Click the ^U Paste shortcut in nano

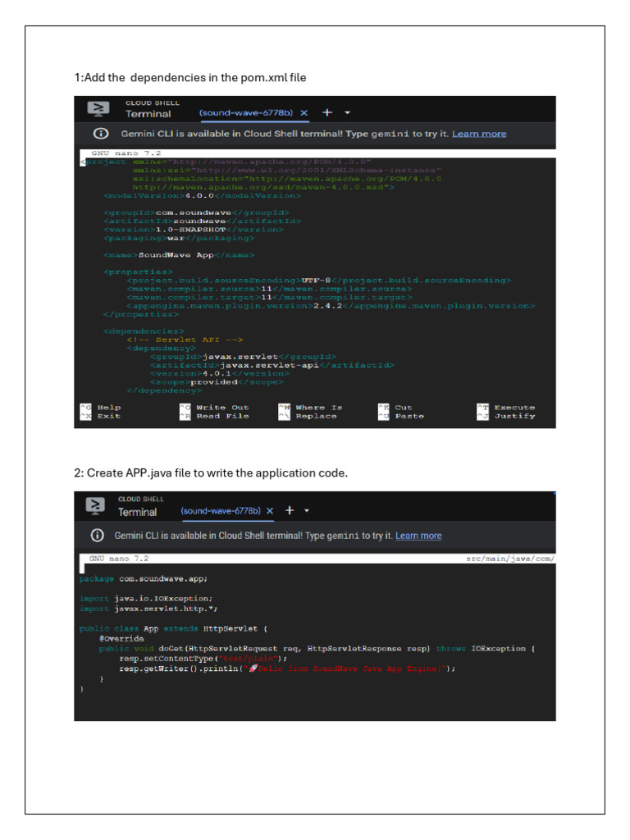point(400,416)
